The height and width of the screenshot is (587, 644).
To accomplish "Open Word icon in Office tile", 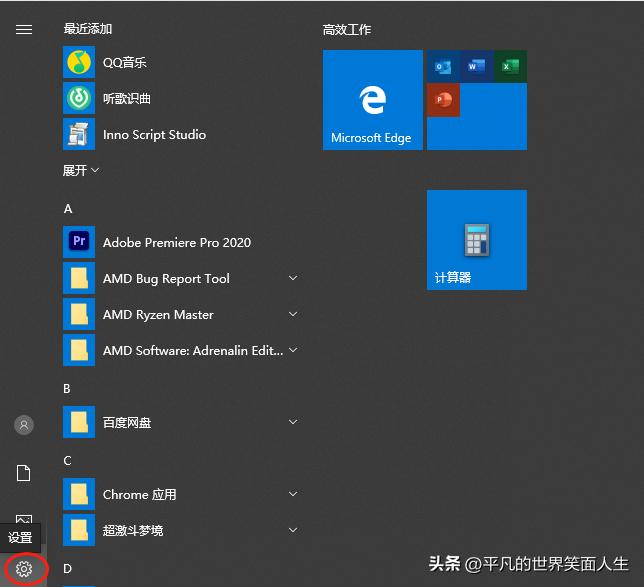I will (x=476, y=67).
